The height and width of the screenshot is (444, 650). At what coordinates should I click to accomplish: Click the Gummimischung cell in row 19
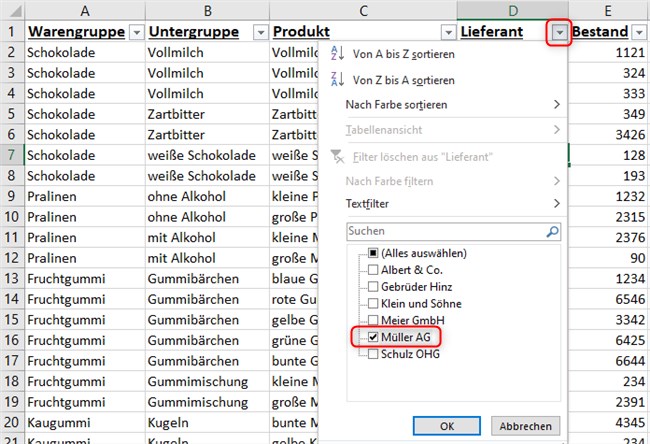tap(207, 402)
